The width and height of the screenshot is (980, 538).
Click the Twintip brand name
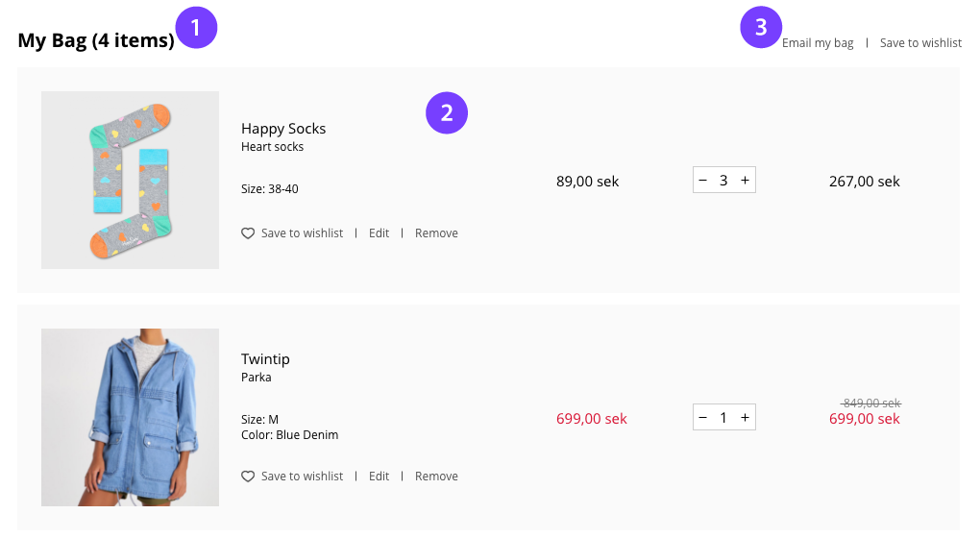[265, 359]
